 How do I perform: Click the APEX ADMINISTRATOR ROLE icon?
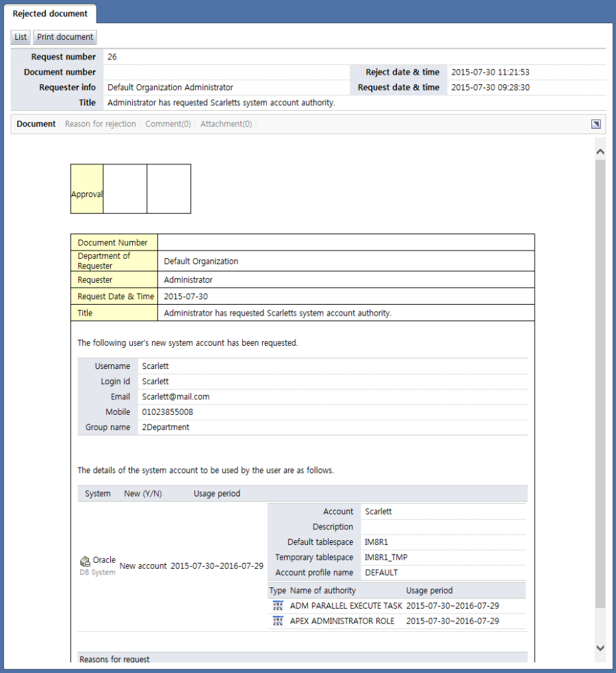click(x=278, y=621)
